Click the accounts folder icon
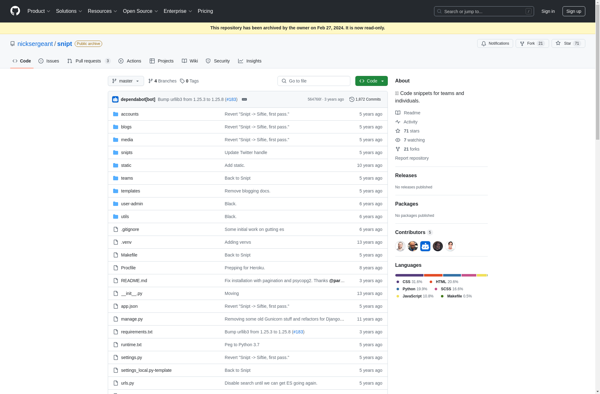 click(x=116, y=114)
